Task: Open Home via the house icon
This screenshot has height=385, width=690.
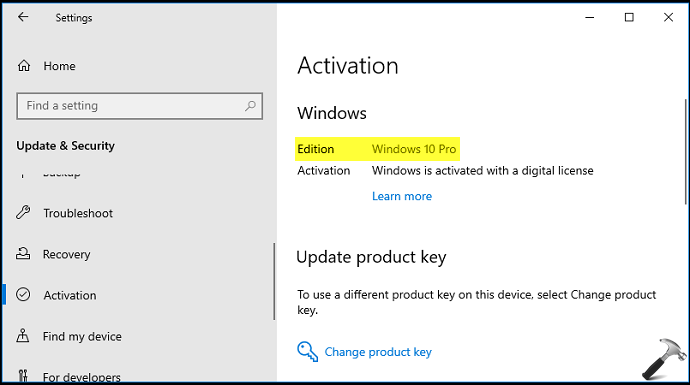Action: 24,66
